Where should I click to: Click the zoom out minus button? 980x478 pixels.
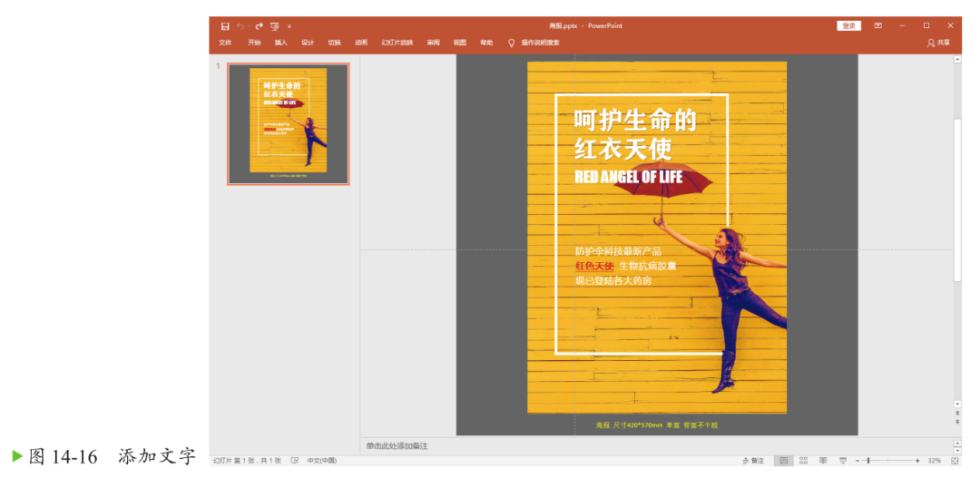858,461
